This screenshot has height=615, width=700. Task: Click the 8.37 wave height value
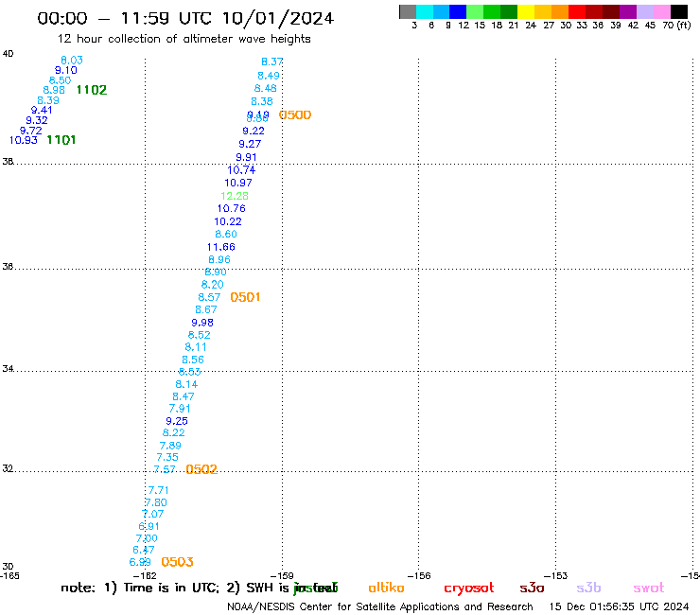271,62
